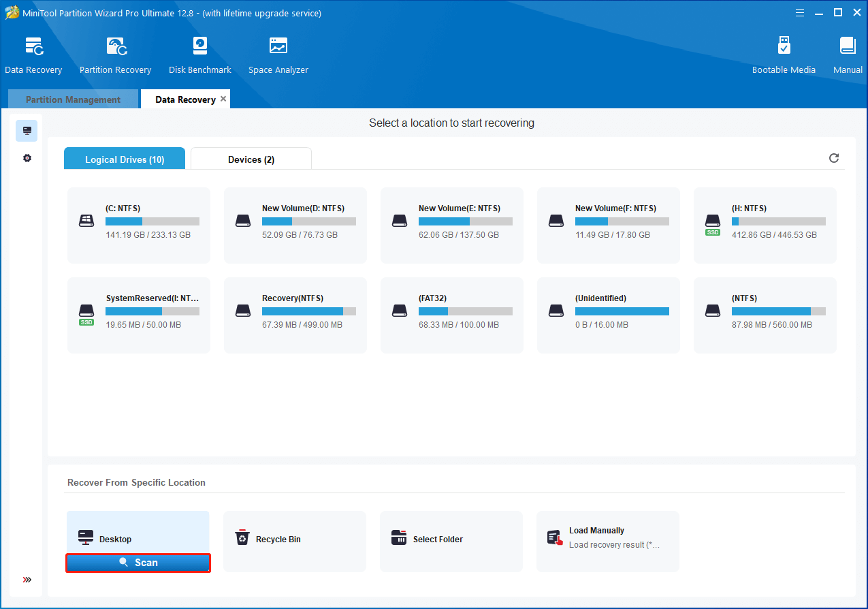Open the Data Recovery toolbar tool
This screenshot has width=868, height=609.
click(33, 55)
